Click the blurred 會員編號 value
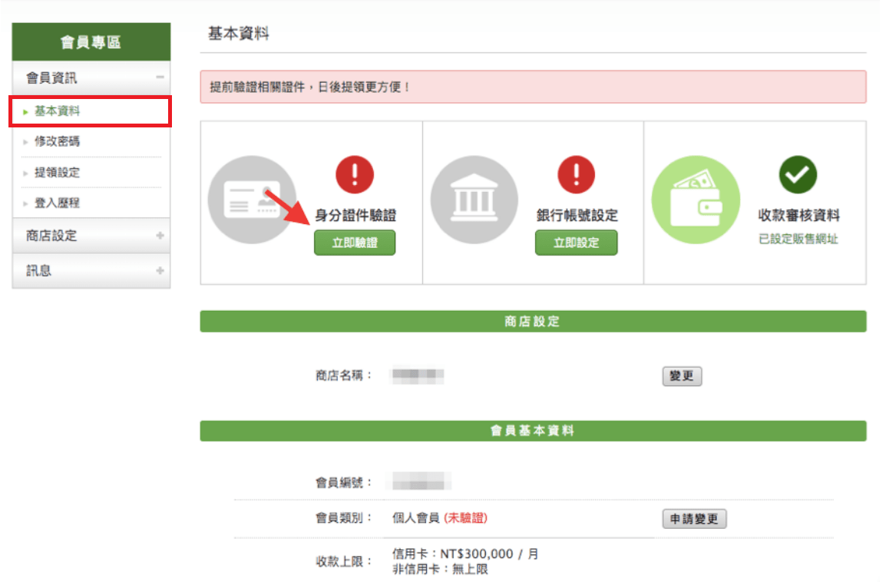The height and width of the screenshot is (588, 889). pyautogui.click(x=421, y=481)
